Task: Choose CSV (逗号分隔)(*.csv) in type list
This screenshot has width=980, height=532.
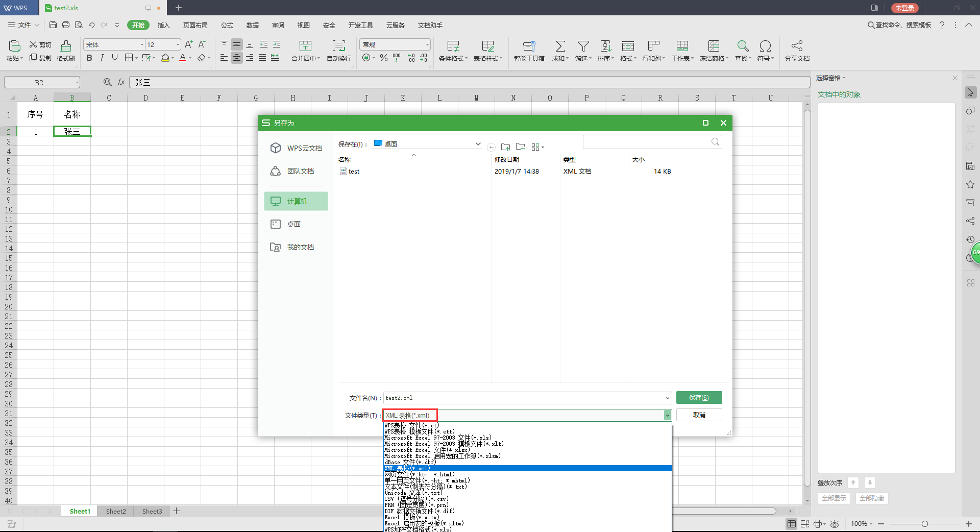Action: tap(528, 499)
